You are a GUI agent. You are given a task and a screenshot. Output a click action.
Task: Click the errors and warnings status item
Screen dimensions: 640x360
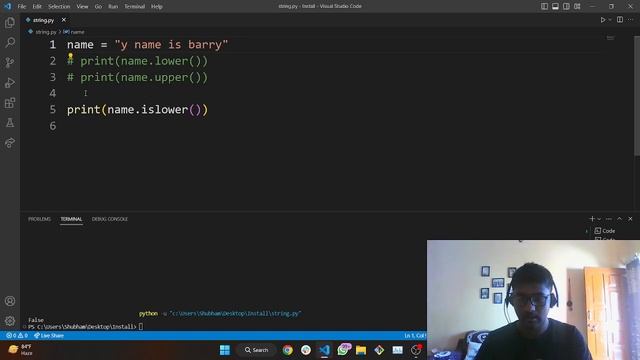[17, 336]
